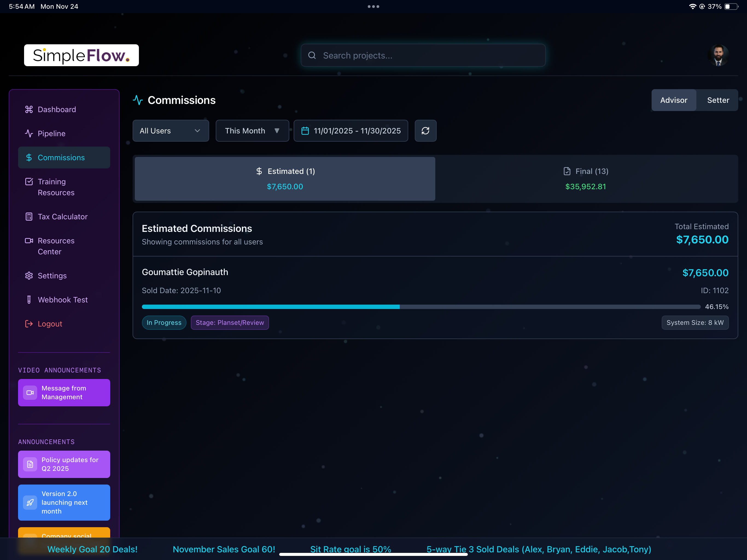747x560 pixels.
Task: Click the Commissions heading pulse icon
Action: [x=138, y=100]
